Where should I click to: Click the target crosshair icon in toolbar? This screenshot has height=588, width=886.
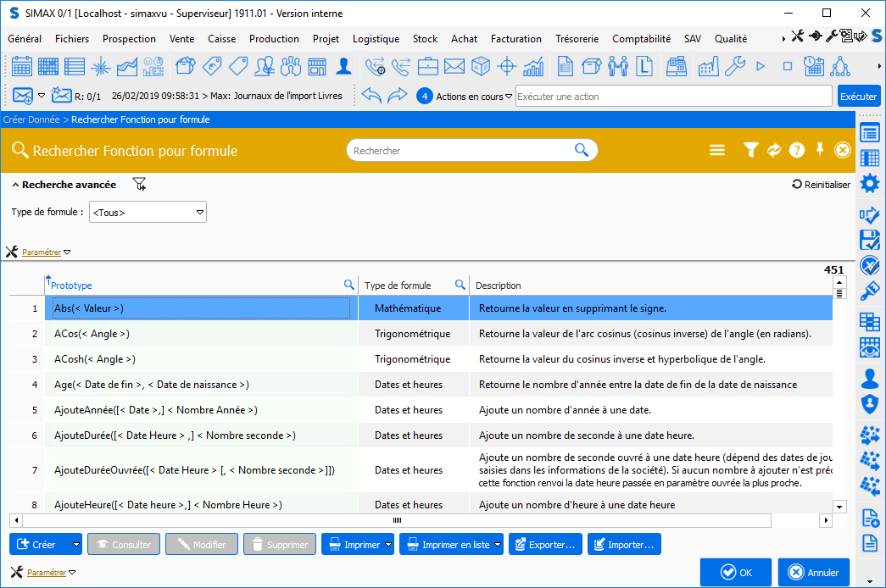point(507,66)
